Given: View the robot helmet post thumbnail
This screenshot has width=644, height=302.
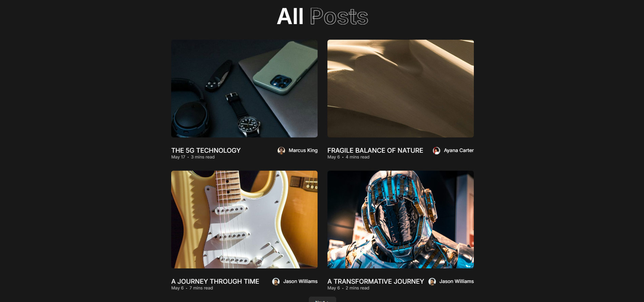Looking at the screenshot, I should (x=401, y=220).
